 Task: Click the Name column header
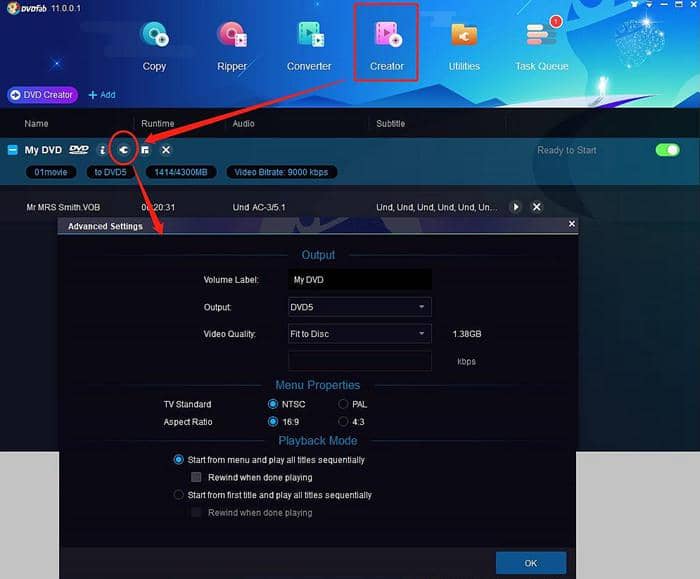click(36, 124)
